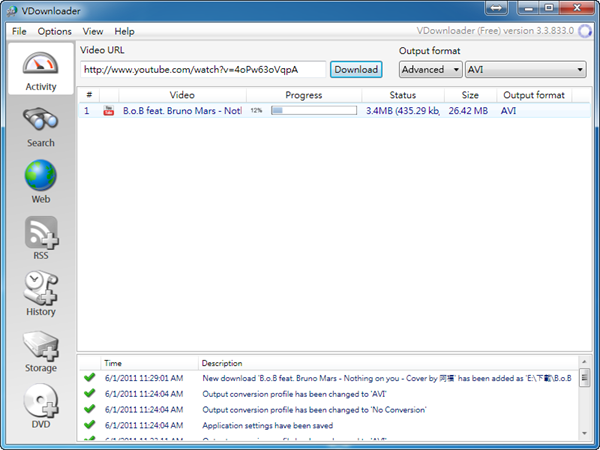The width and height of the screenshot is (600, 450).
Task: Open the Storage section
Action: tap(41, 352)
